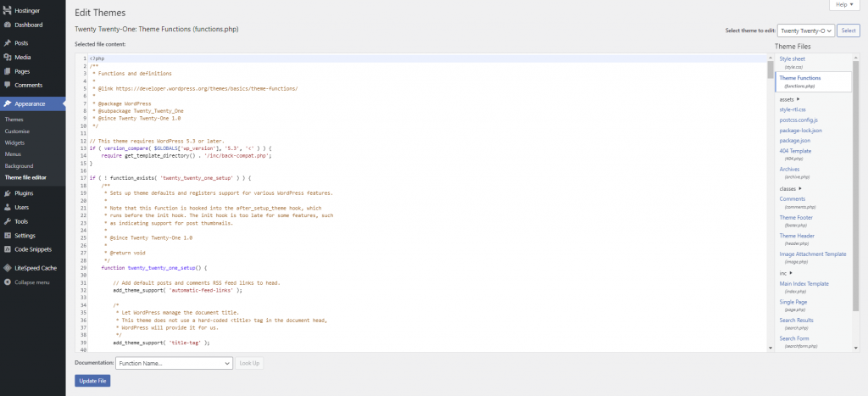Open the Style sheet file link
Screen dimensions: 868x396
(x=793, y=59)
